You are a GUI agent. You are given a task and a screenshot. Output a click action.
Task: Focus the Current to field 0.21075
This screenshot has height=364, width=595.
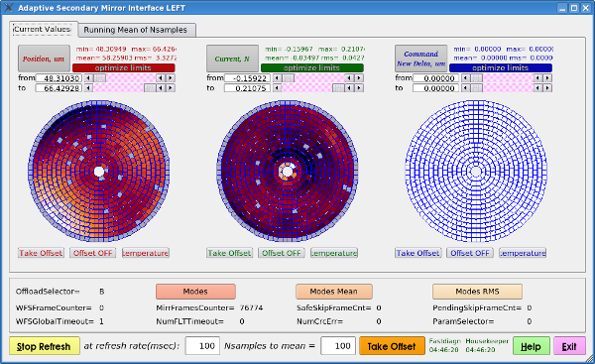(x=247, y=88)
